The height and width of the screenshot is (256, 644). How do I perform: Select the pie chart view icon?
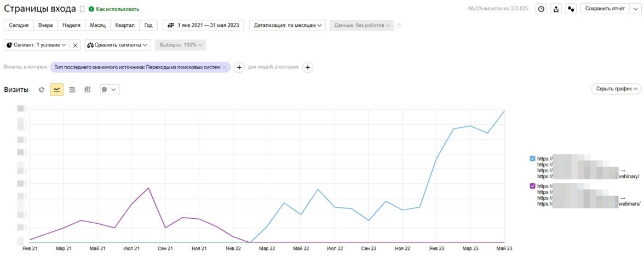[42, 90]
